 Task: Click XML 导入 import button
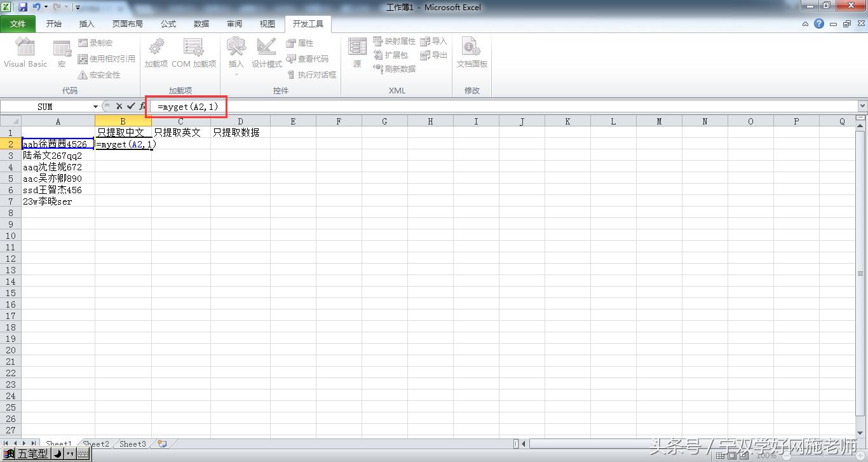pos(434,41)
